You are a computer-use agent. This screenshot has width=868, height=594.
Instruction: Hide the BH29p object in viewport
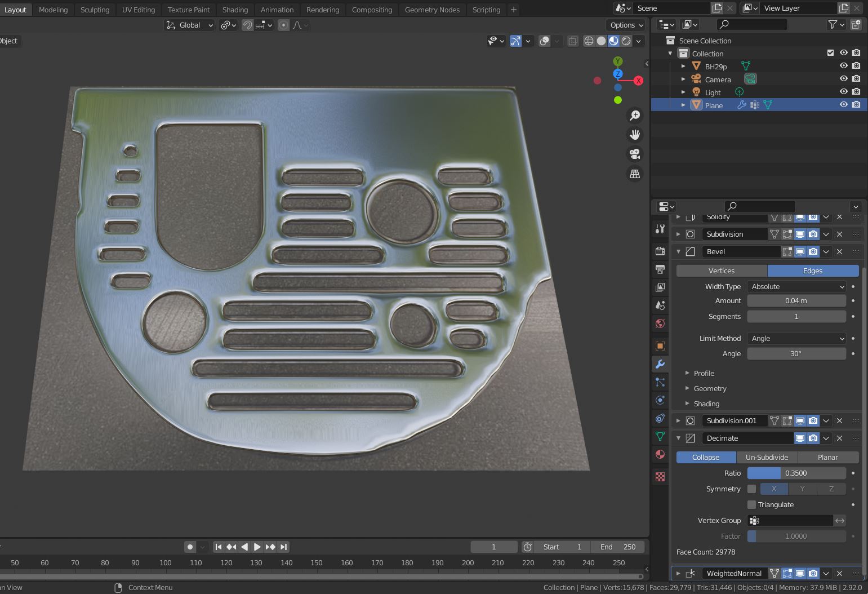pos(843,66)
